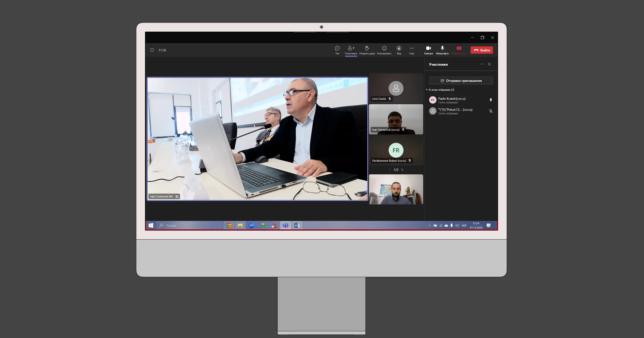The image size is (644, 338).
Task: Open Microsoft Word from taskbar
Action: (x=297, y=226)
